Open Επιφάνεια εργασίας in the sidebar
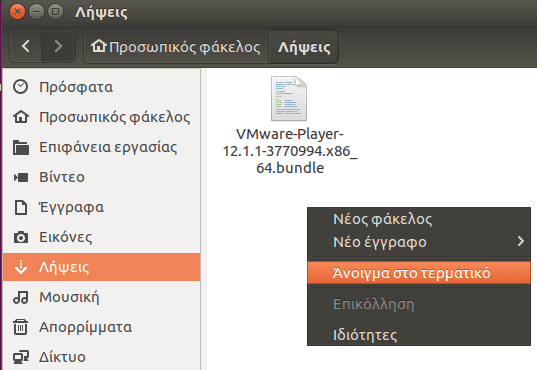 click(x=101, y=147)
